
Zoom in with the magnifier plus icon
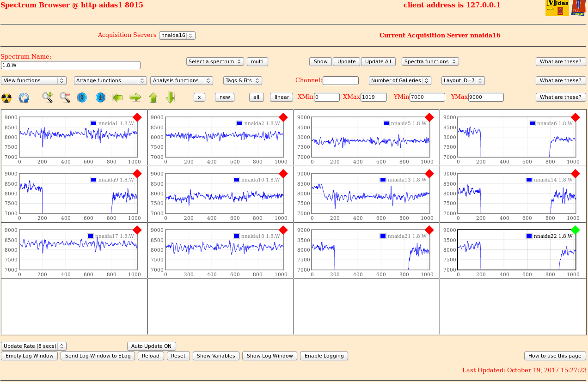(47, 97)
